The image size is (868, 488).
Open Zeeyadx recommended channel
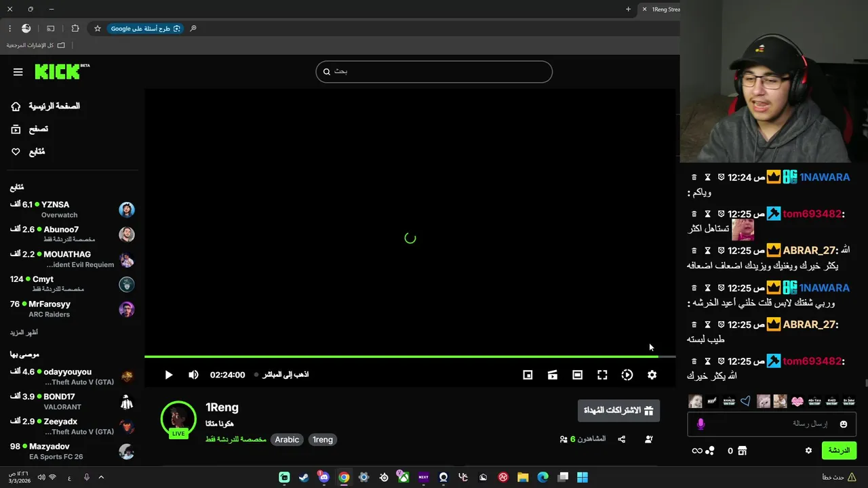coord(72,426)
